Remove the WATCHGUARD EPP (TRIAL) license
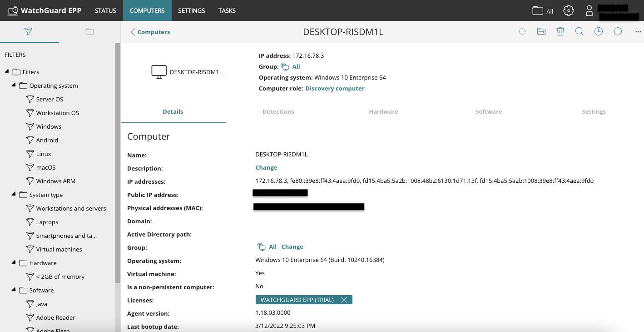The height and width of the screenshot is (332, 644). pos(344,300)
